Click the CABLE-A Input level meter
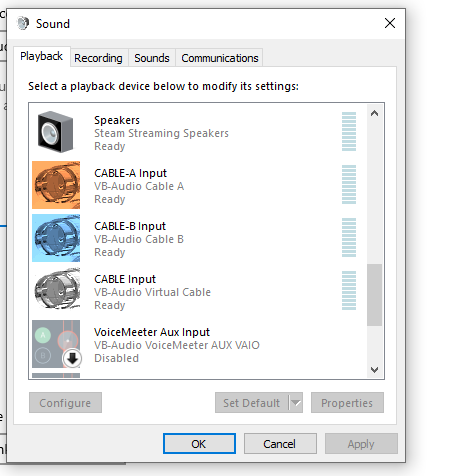Screen dimensions: 449x476 pyautogui.click(x=349, y=184)
